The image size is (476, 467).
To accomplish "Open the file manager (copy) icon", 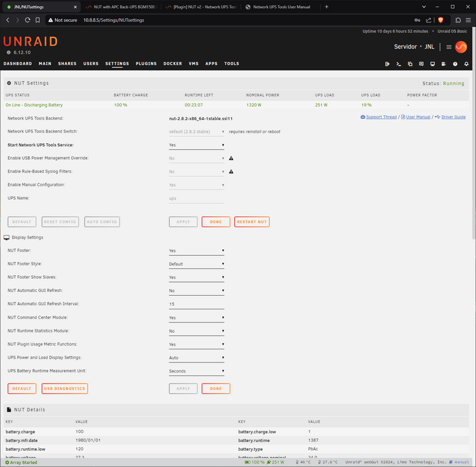I will tap(410, 64).
